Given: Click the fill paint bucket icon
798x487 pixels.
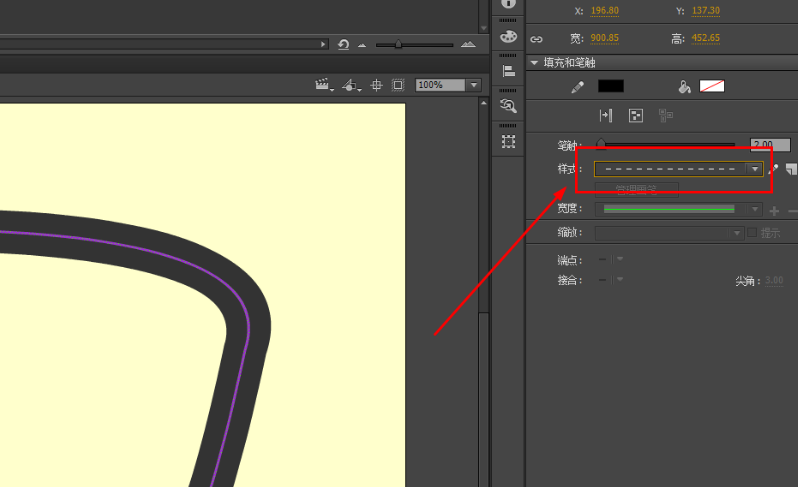Looking at the screenshot, I should pyautogui.click(x=684, y=87).
